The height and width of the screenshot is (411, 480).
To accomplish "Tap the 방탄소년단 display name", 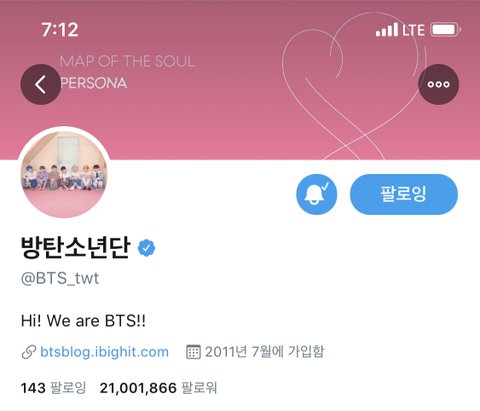I will click(75, 248).
